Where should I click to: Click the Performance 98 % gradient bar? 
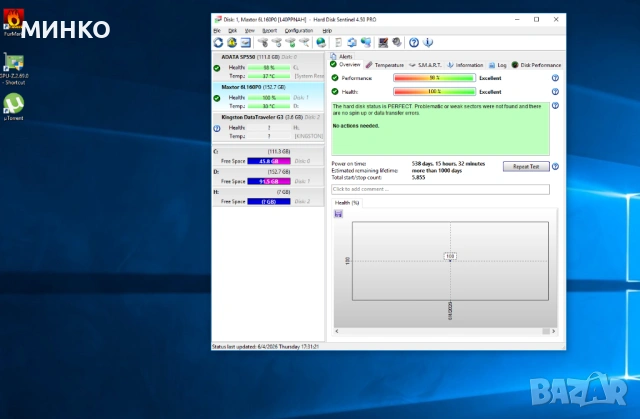434,78
